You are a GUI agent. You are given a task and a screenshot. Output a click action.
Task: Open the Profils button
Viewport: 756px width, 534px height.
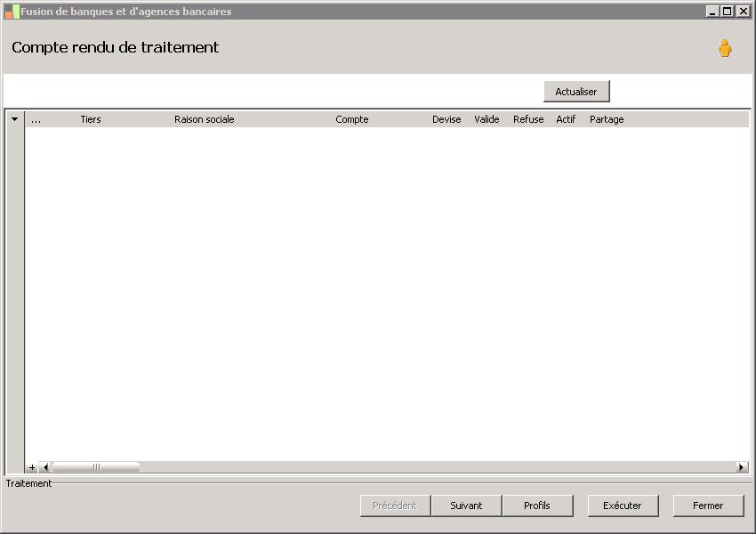click(x=537, y=506)
